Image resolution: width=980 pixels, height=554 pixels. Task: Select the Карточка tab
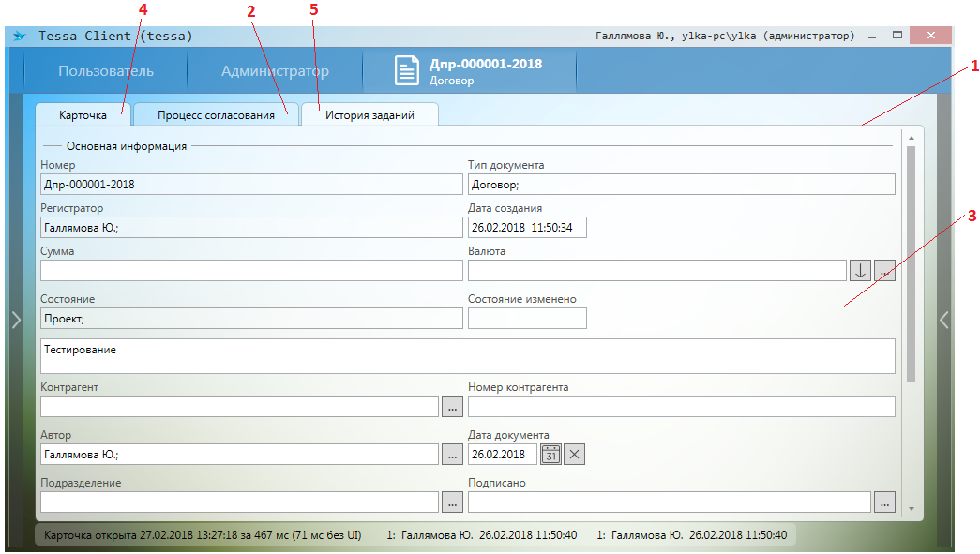83,115
